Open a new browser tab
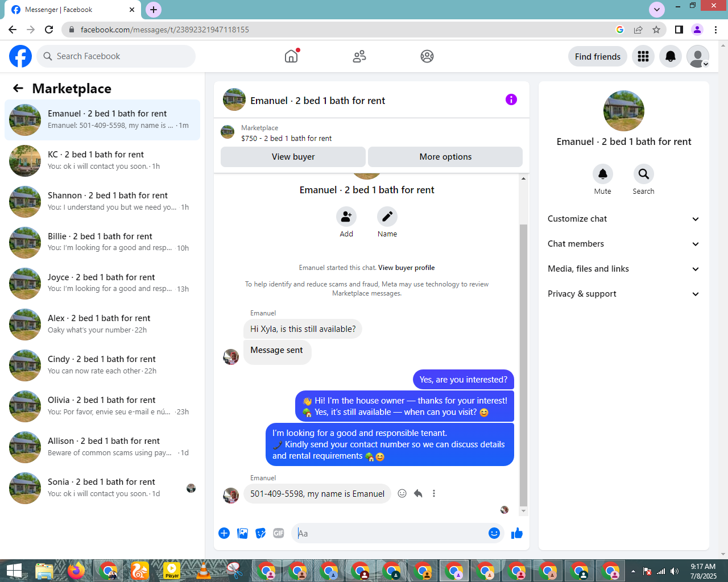The height and width of the screenshot is (582, 728). (154, 10)
